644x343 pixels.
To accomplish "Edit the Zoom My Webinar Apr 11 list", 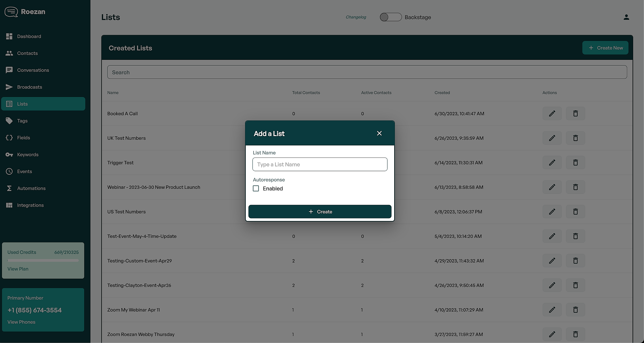I will (x=552, y=310).
